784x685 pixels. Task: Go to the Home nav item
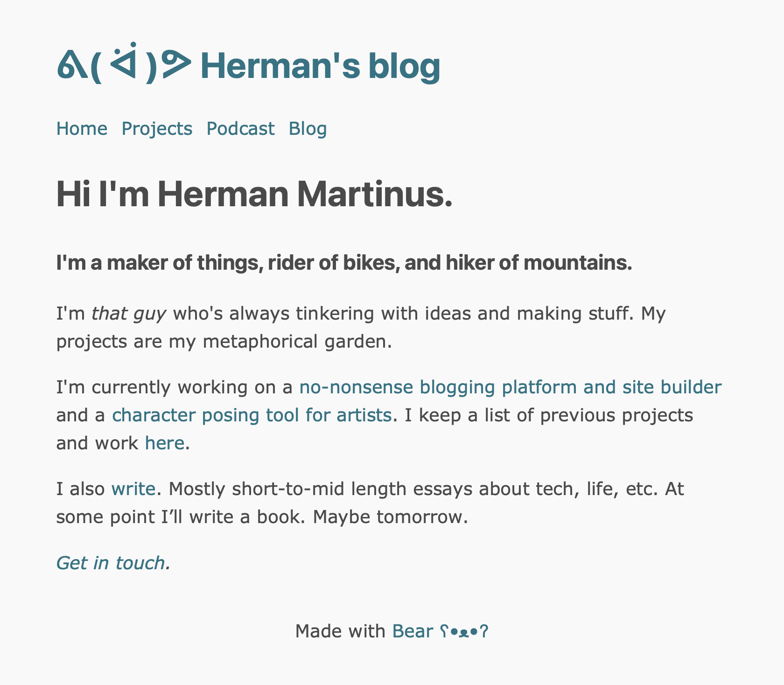click(82, 129)
